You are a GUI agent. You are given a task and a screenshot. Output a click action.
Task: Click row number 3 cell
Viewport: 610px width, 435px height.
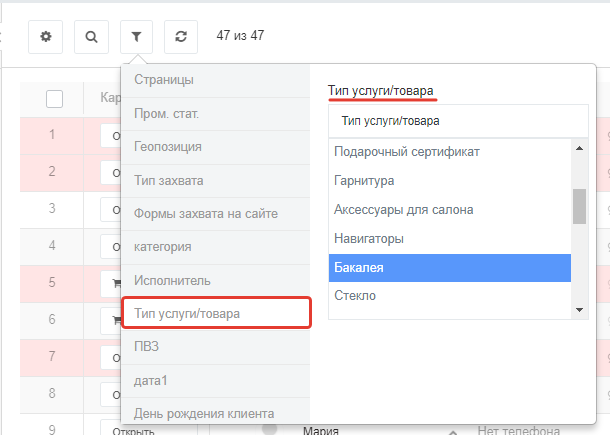click(52, 209)
